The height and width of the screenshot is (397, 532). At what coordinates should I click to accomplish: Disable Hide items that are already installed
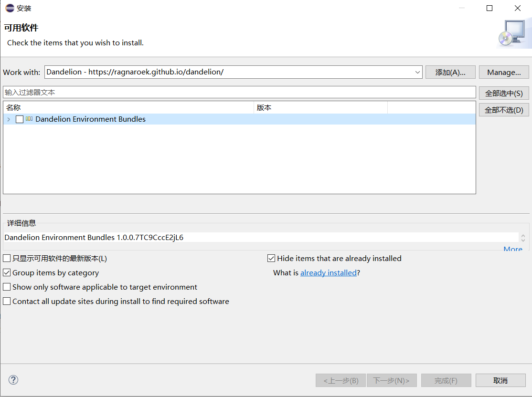click(271, 259)
